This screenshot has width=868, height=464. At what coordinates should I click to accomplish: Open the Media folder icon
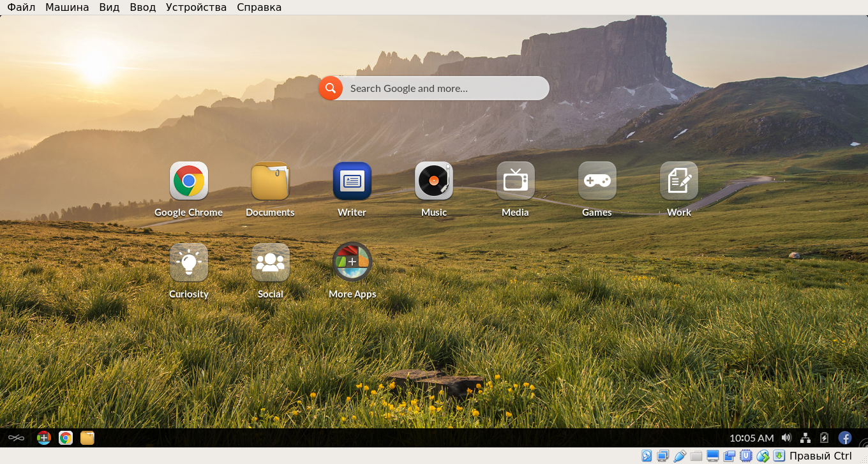pos(515,181)
